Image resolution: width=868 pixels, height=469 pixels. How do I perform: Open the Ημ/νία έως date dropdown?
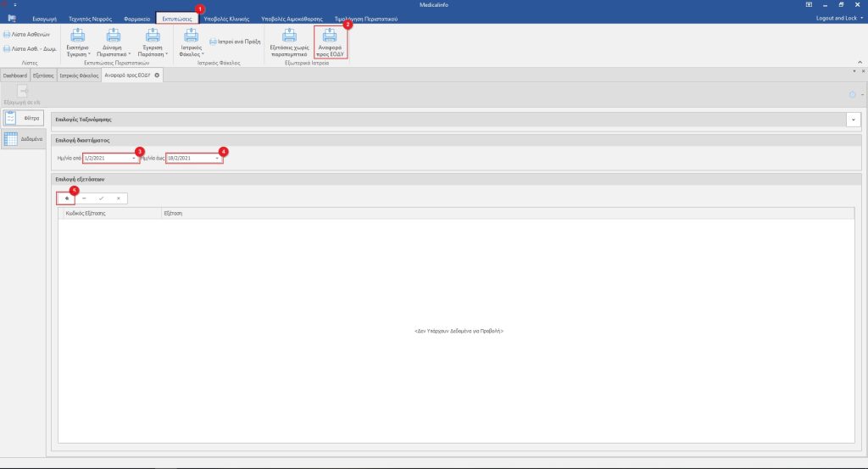click(216, 158)
